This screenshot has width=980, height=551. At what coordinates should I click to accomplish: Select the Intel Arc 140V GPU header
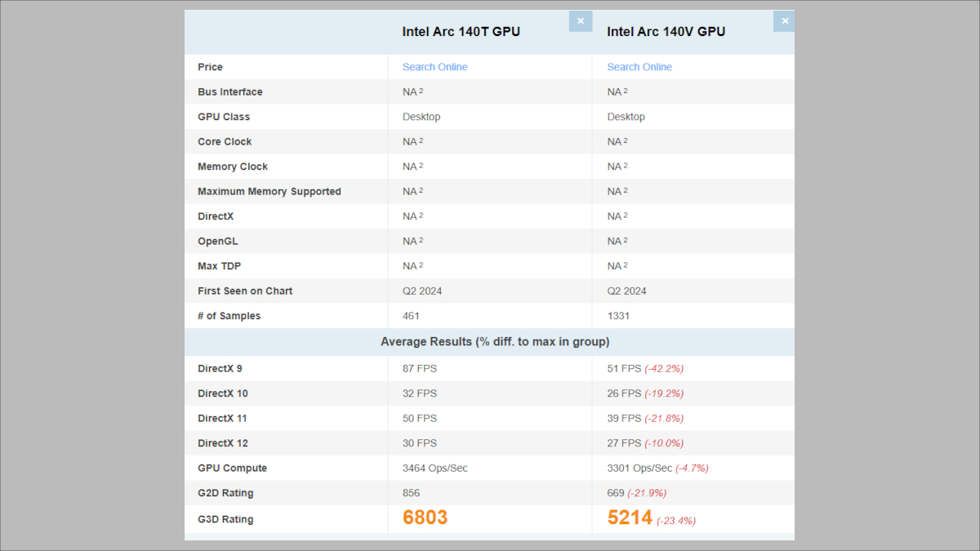click(x=666, y=31)
